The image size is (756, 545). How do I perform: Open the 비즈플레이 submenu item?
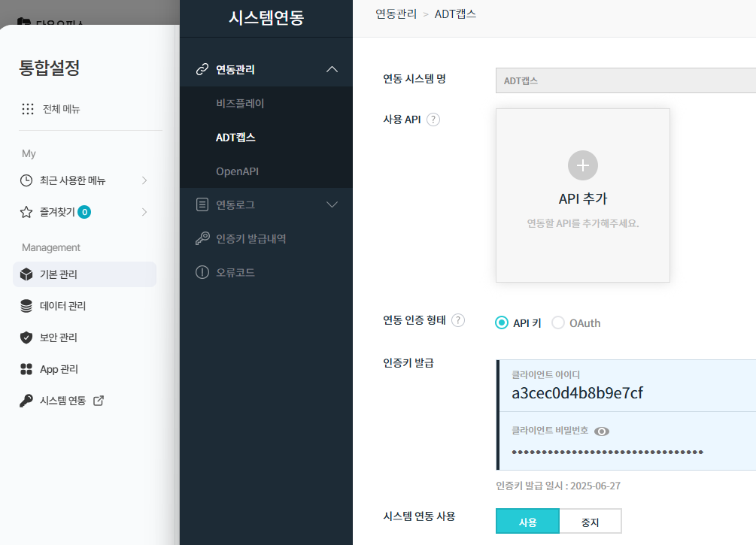point(240,104)
